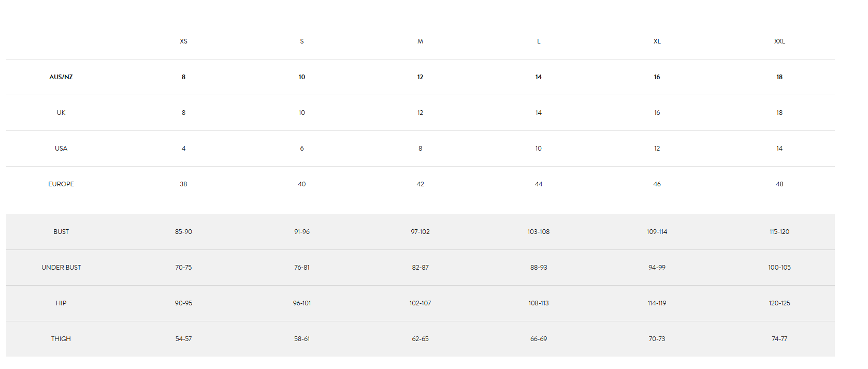Image resolution: width=868 pixels, height=369 pixels.
Task: Click the AUS/NZ row label
Action: tap(61, 77)
